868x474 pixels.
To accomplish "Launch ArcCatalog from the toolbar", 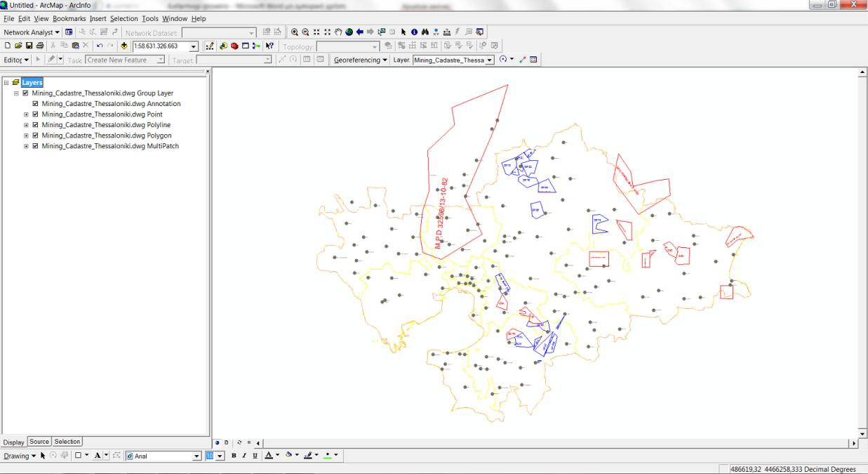I will pyautogui.click(x=223, y=46).
